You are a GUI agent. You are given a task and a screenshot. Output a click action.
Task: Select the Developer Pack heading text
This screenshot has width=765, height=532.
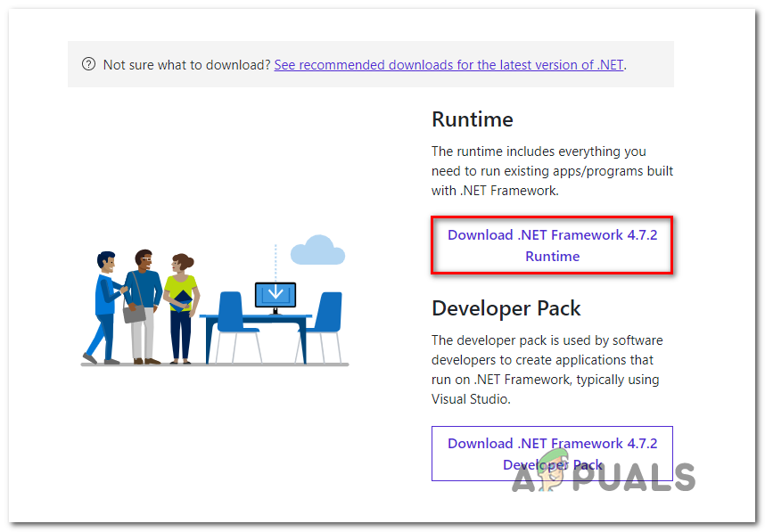(x=506, y=308)
